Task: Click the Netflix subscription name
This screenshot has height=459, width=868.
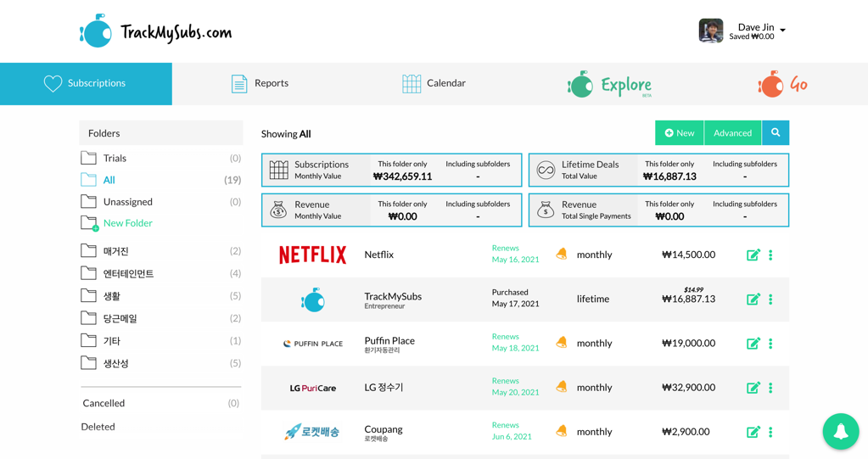Action: point(379,255)
